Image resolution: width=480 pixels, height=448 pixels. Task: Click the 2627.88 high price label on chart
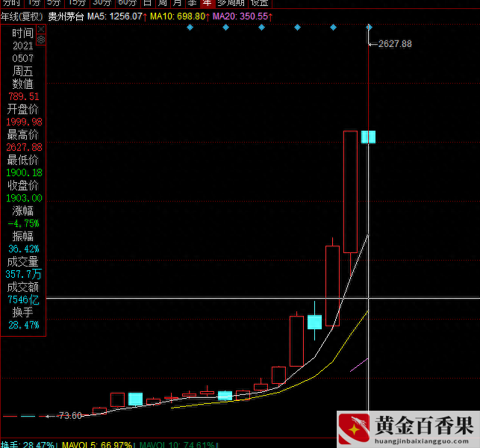pos(395,44)
